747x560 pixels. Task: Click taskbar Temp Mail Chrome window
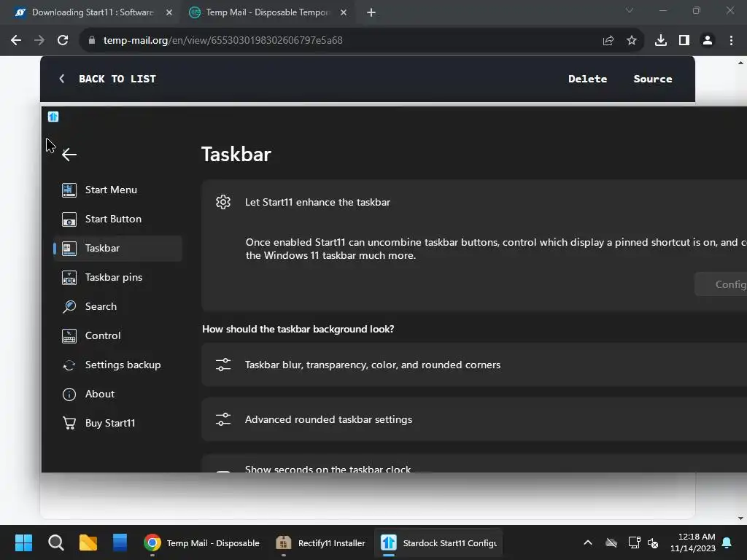[202, 542]
